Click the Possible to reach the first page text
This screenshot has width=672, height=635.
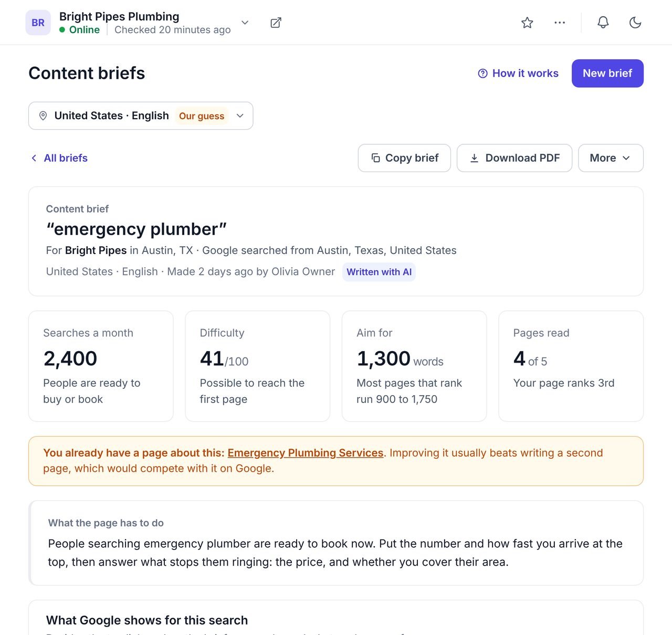[x=252, y=391]
